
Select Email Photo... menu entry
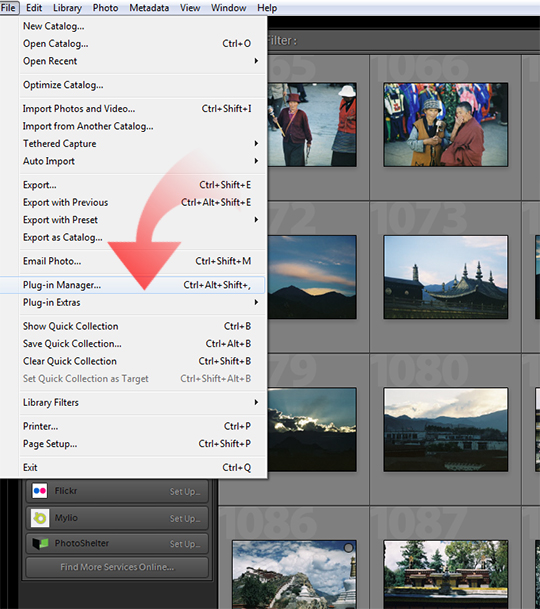(133, 261)
